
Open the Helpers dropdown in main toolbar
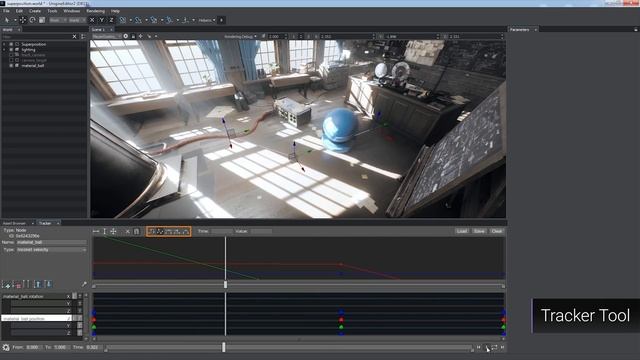pos(207,20)
